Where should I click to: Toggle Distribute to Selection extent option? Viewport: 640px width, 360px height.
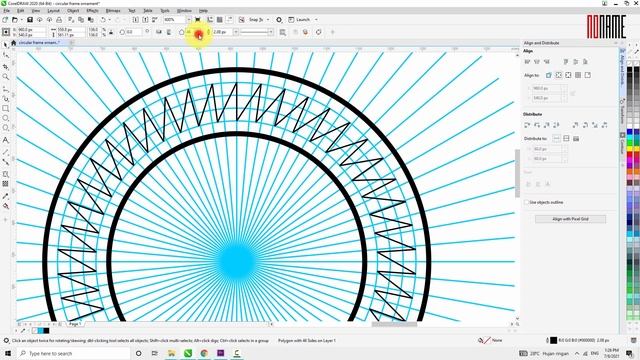coord(556,139)
